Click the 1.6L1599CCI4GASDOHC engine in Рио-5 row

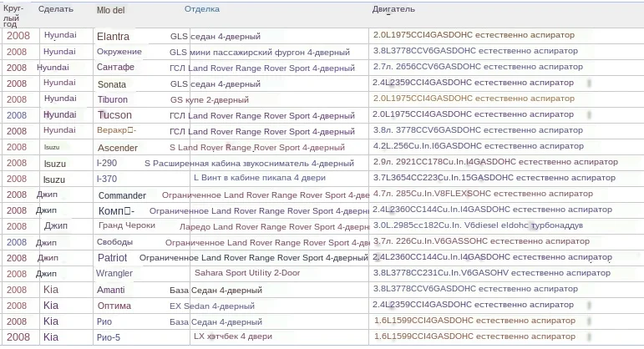coord(474,336)
